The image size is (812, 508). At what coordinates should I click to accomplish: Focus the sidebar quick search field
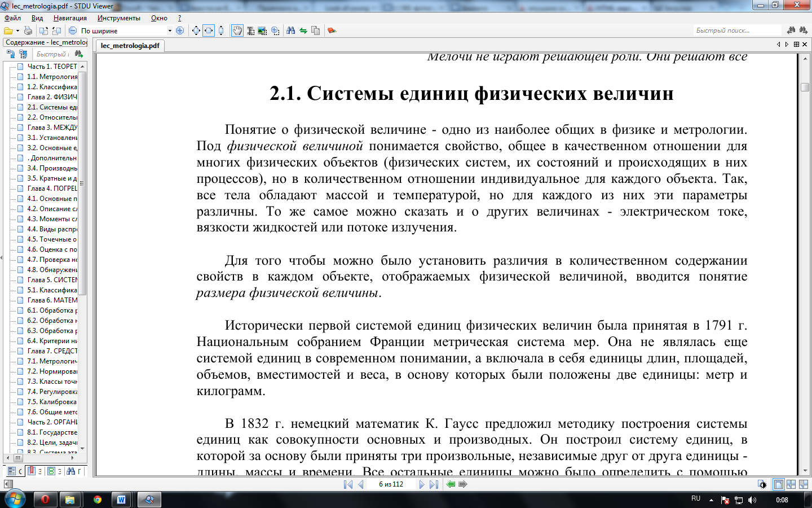pyautogui.click(x=52, y=54)
